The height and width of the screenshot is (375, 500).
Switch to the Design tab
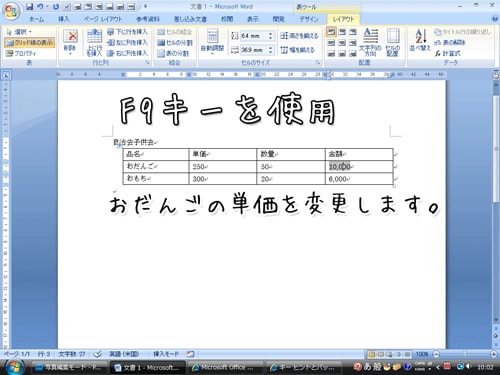309,19
